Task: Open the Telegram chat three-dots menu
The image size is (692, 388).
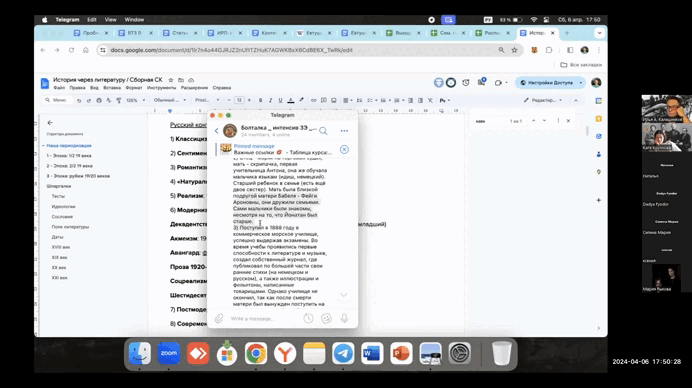Action: pos(344,131)
